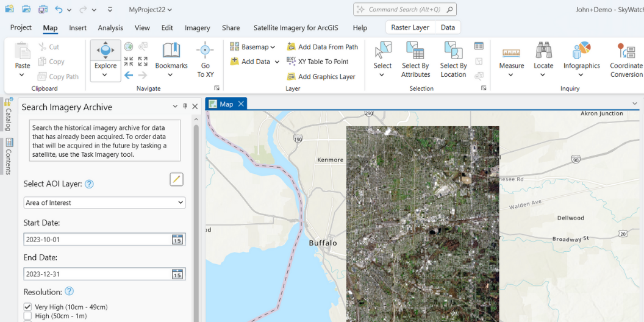Open the Catalog side tab
The height and width of the screenshot is (322, 644).
point(8,114)
